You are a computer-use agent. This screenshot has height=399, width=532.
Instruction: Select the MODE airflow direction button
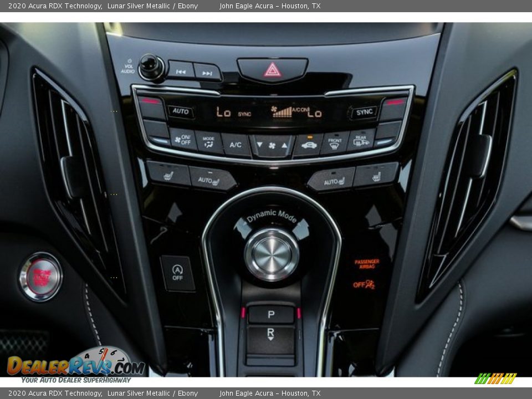point(209,141)
